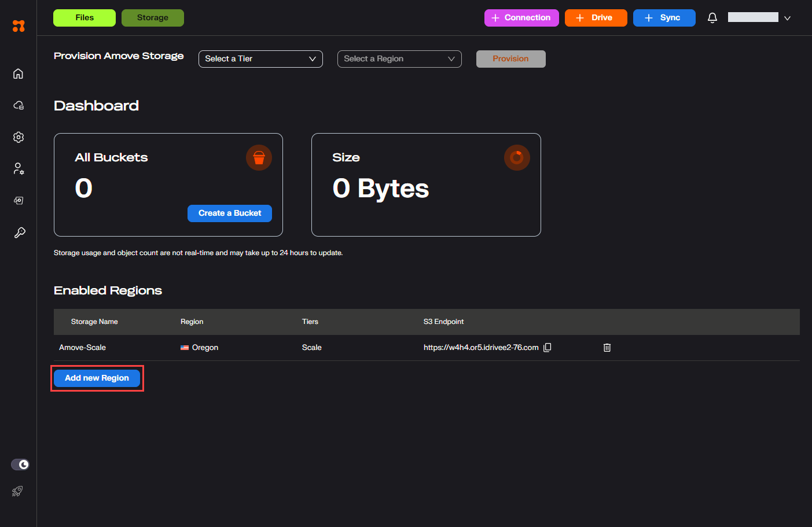
Task: Toggle dark mode switch
Action: click(x=20, y=465)
